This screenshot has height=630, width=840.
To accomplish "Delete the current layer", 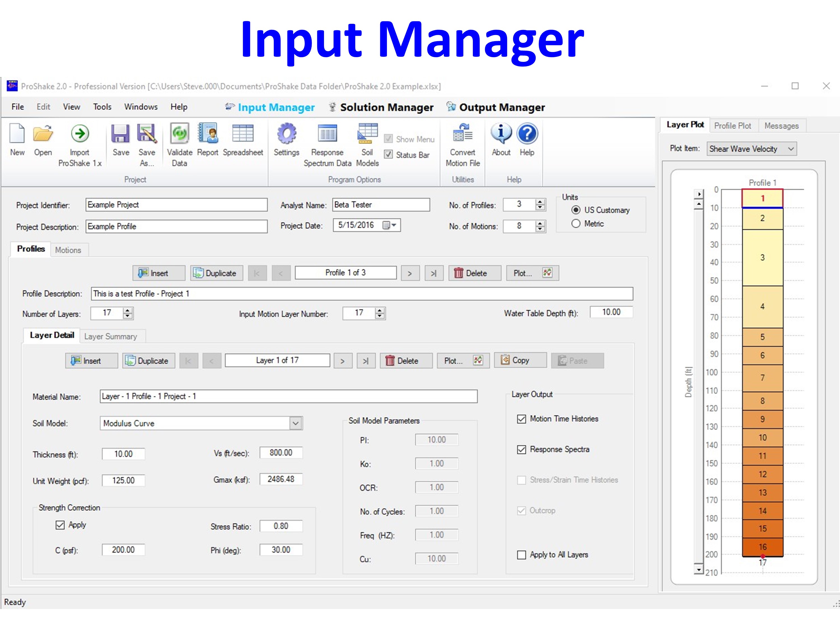I will coord(406,361).
